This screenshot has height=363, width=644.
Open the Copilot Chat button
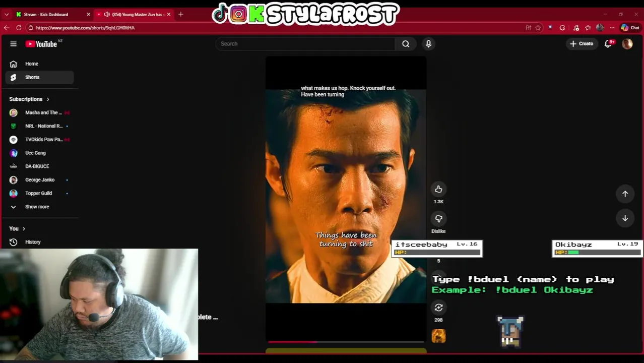[x=630, y=28]
